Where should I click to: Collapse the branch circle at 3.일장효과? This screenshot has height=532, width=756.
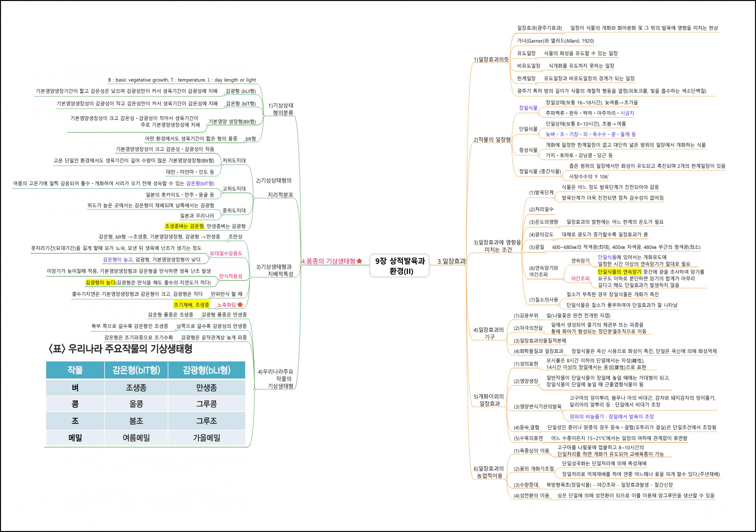[x=466, y=265]
